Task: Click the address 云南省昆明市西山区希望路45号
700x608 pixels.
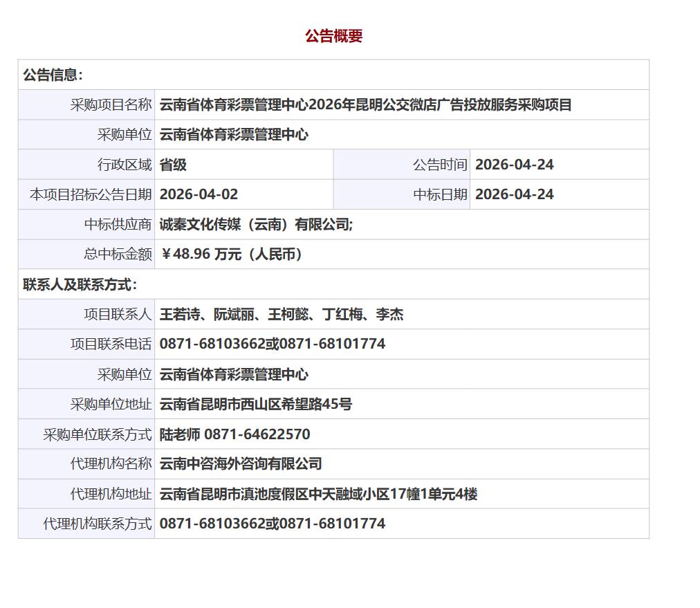Action: pyautogui.click(x=255, y=404)
